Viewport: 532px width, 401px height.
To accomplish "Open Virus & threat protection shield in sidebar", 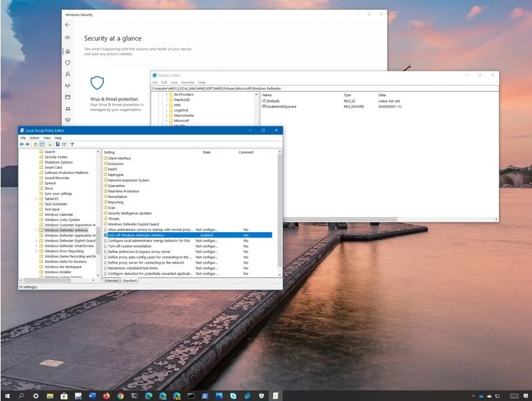I will click(x=68, y=63).
